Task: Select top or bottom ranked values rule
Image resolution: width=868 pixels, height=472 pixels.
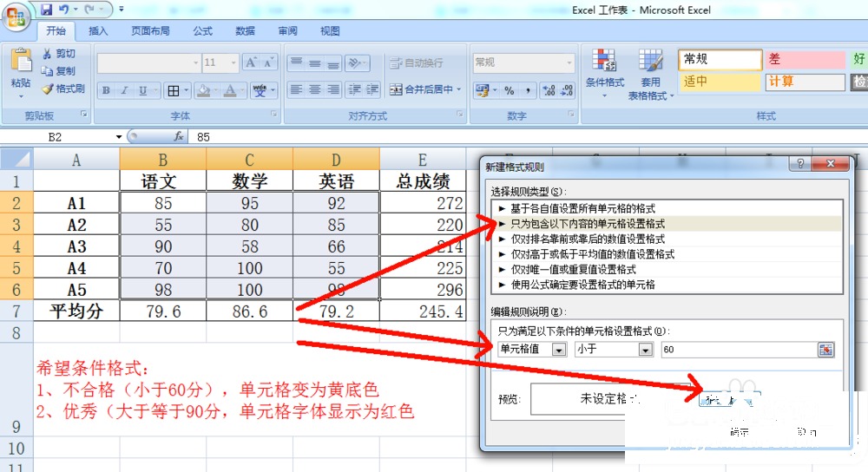Action: 667,239
